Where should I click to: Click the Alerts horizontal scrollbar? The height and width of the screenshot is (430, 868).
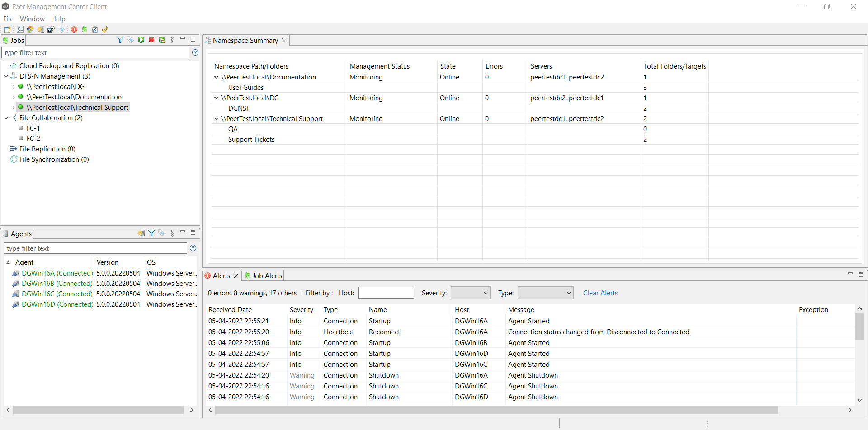point(496,410)
